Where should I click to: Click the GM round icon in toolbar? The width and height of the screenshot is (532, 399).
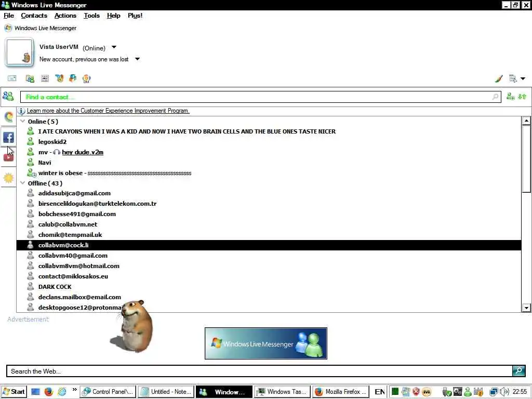tap(86, 79)
